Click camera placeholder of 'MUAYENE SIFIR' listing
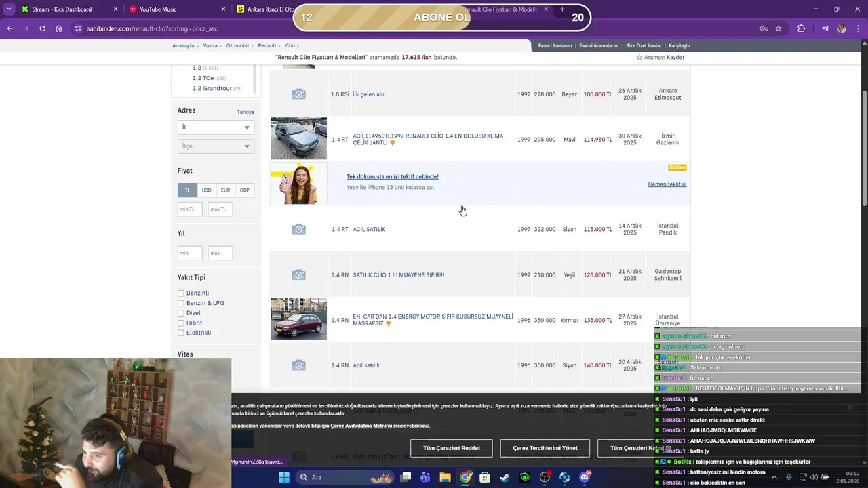The image size is (868, 488). pos(298,275)
